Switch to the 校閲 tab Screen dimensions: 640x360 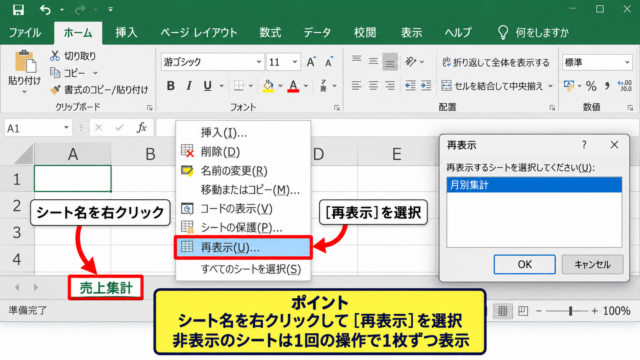[x=365, y=33]
